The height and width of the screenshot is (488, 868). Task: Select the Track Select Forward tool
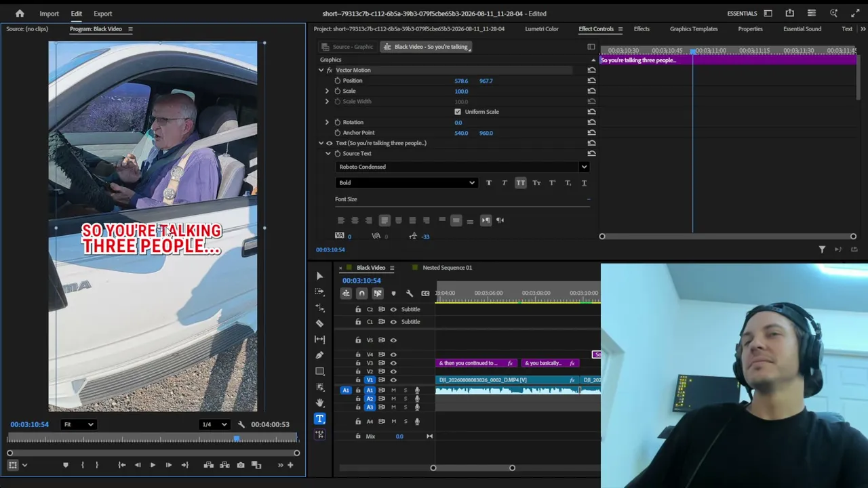tap(319, 291)
